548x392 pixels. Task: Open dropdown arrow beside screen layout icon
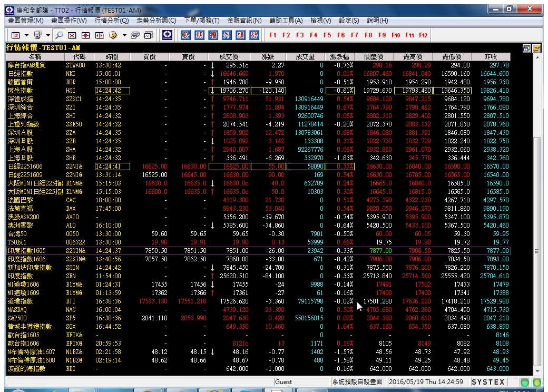26,35
